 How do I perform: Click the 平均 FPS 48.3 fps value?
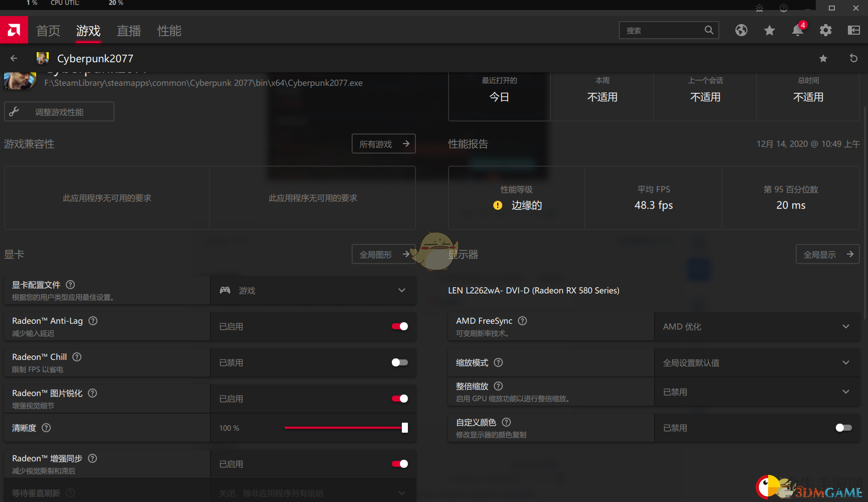point(654,205)
